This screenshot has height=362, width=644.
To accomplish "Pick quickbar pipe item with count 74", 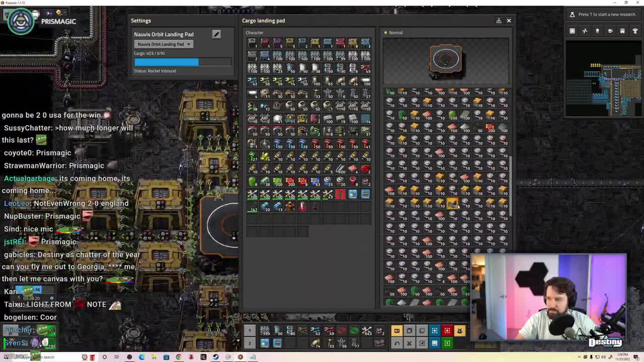I will pos(315,343).
